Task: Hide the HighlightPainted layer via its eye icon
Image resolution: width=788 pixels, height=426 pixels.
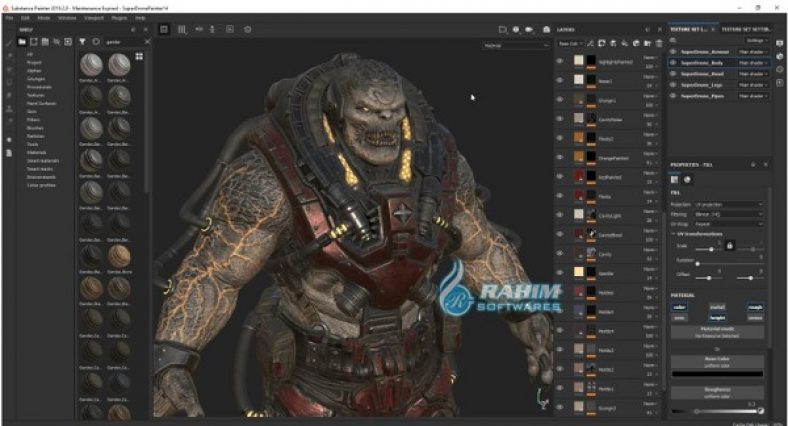Action: click(x=560, y=62)
